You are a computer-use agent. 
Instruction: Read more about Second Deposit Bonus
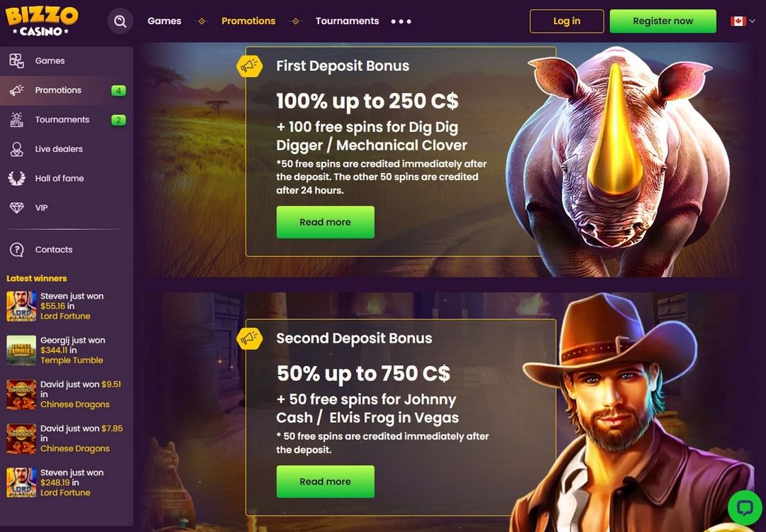click(x=326, y=482)
